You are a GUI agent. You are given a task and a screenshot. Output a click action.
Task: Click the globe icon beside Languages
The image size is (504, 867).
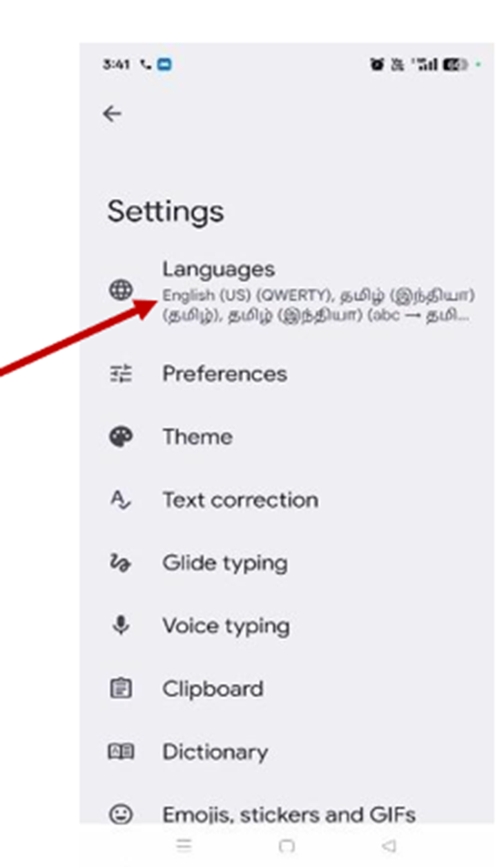click(x=121, y=290)
